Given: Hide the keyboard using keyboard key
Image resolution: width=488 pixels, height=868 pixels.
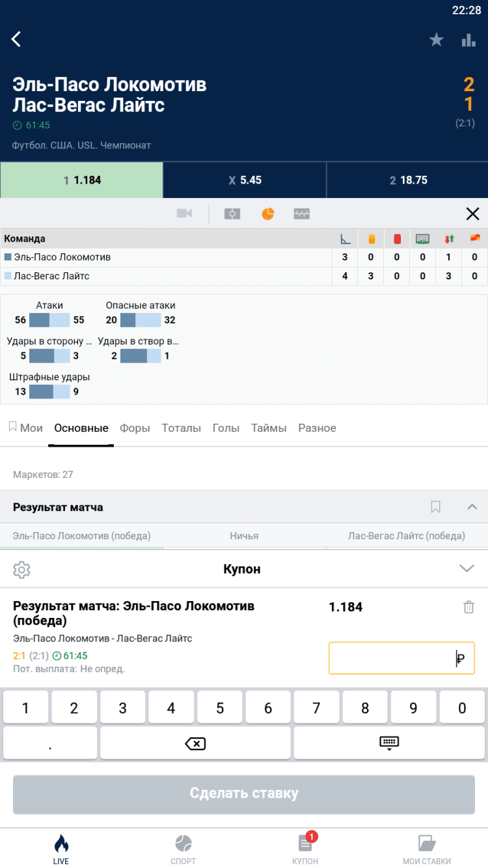Looking at the screenshot, I should pyautogui.click(x=389, y=743).
